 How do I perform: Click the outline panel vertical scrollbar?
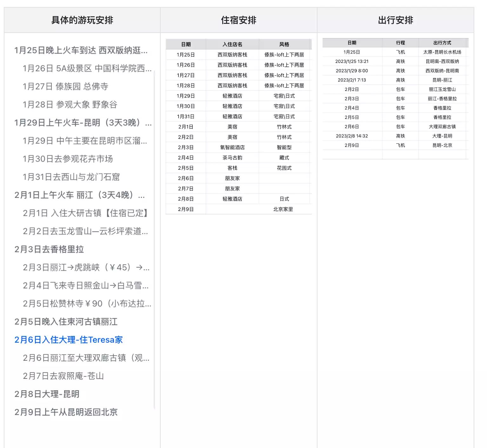pyautogui.click(x=155, y=240)
